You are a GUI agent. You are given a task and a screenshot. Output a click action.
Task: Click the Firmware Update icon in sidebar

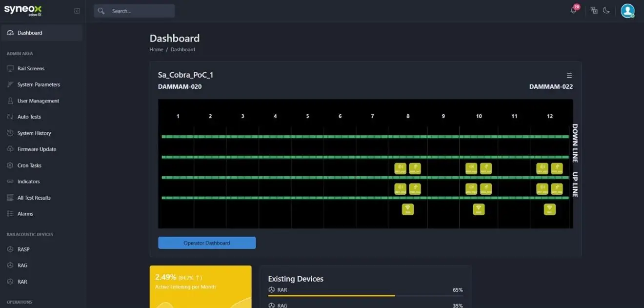10,149
